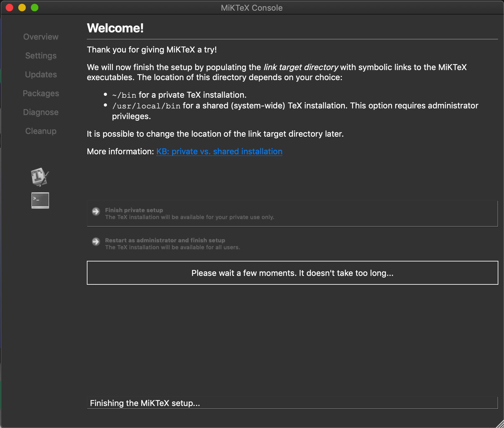504x428 pixels.
Task: Open the TeXworks editor icon in sidebar
Action: [40, 177]
